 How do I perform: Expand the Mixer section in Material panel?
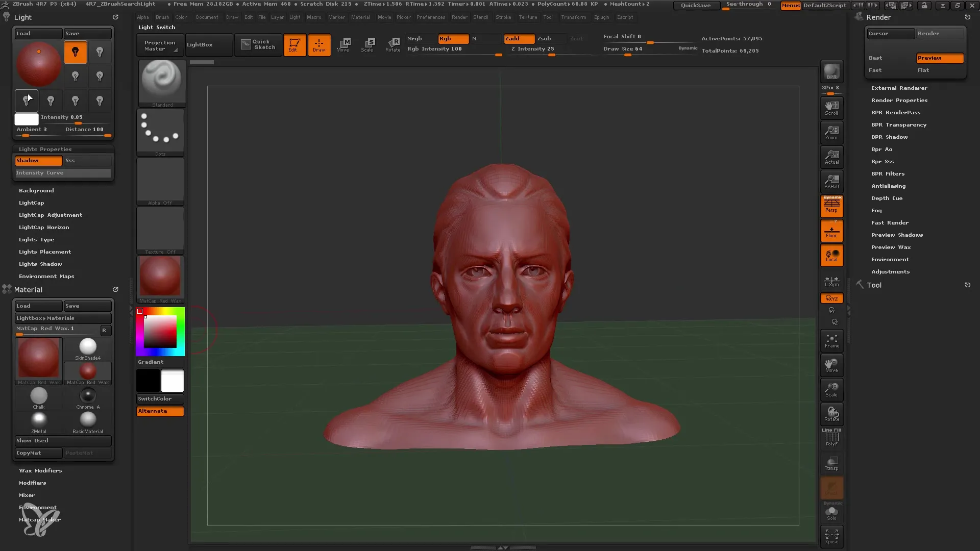(27, 495)
